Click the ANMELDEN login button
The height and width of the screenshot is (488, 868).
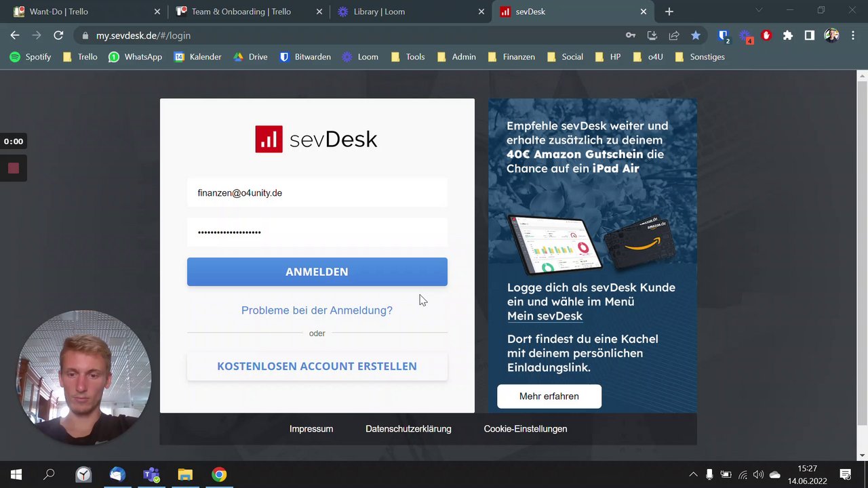(x=317, y=272)
